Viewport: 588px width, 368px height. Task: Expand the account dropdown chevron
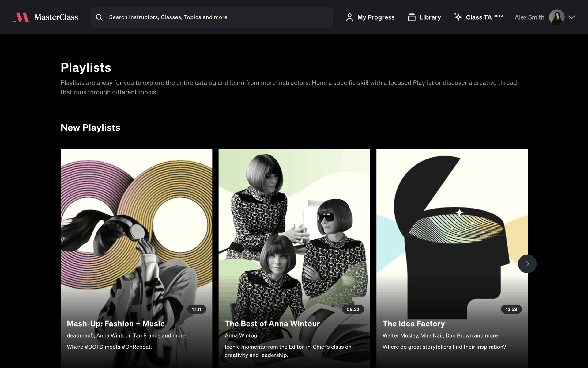point(571,17)
